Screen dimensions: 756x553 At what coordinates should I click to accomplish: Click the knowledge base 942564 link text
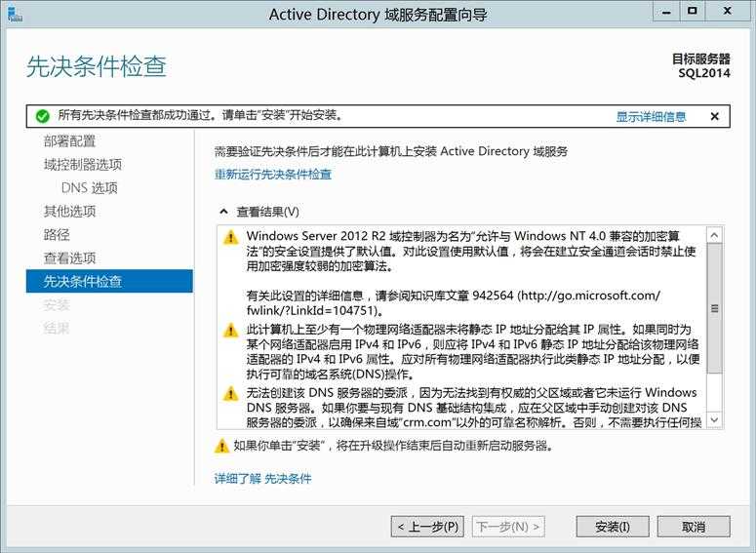pyautogui.click(x=453, y=302)
